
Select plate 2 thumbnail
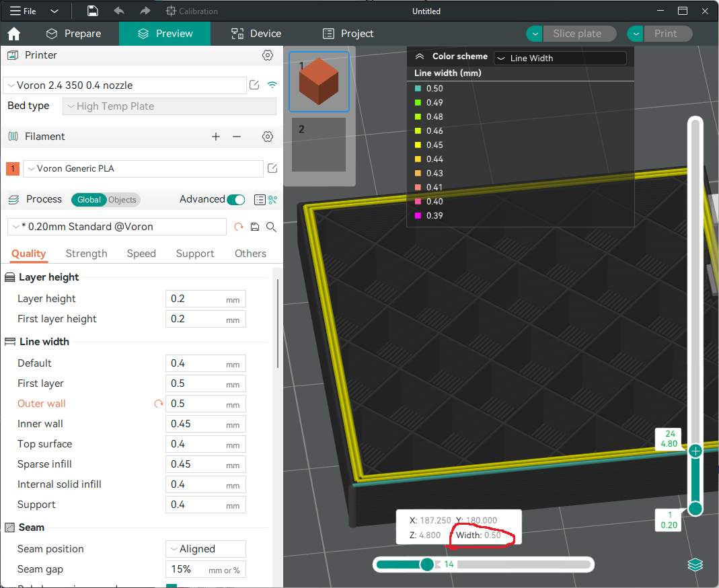[x=319, y=144]
